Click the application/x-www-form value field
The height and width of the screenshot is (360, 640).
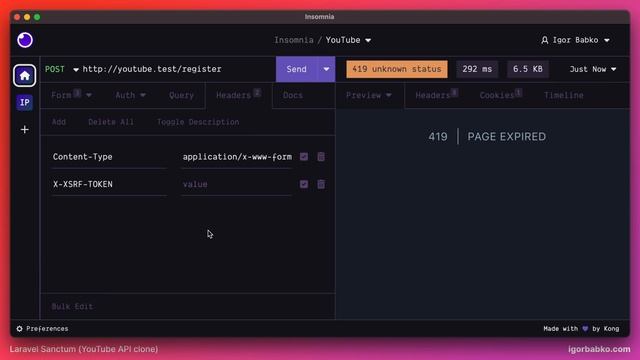tap(237, 157)
